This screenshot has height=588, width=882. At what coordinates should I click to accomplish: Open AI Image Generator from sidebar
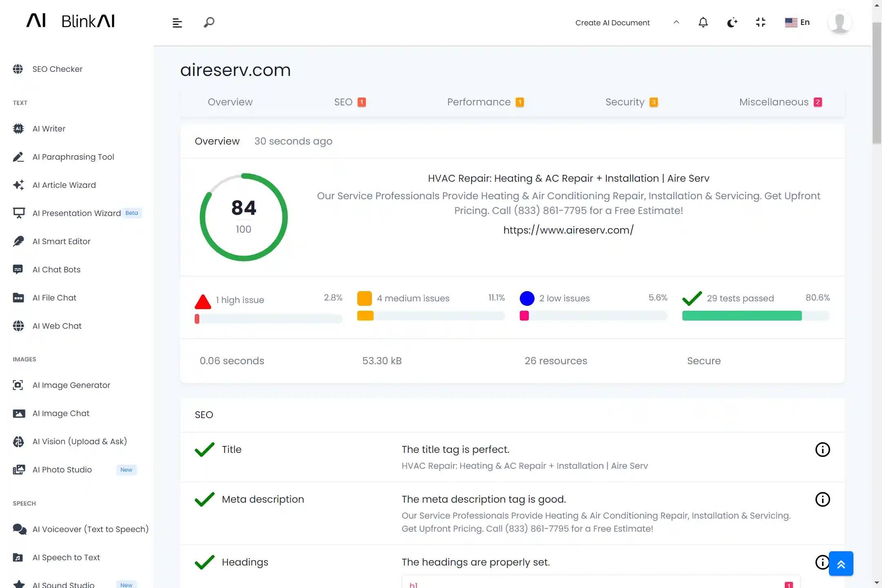(71, 385)
